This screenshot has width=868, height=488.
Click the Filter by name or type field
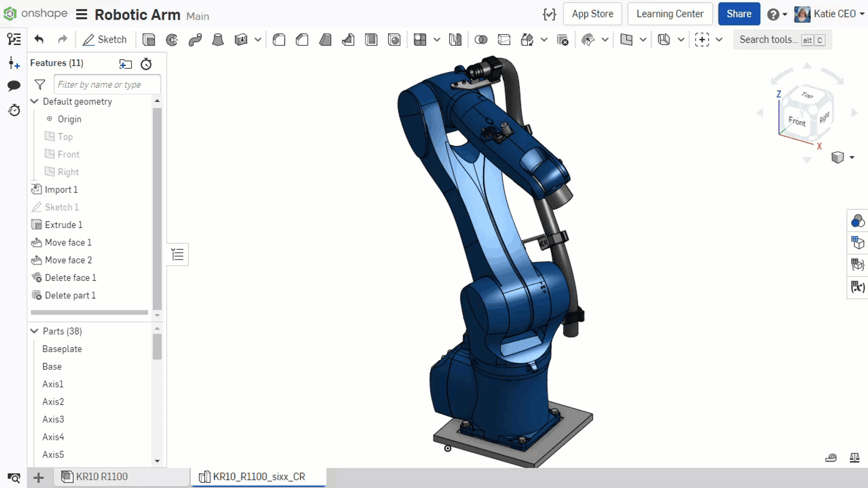point(107,85)
